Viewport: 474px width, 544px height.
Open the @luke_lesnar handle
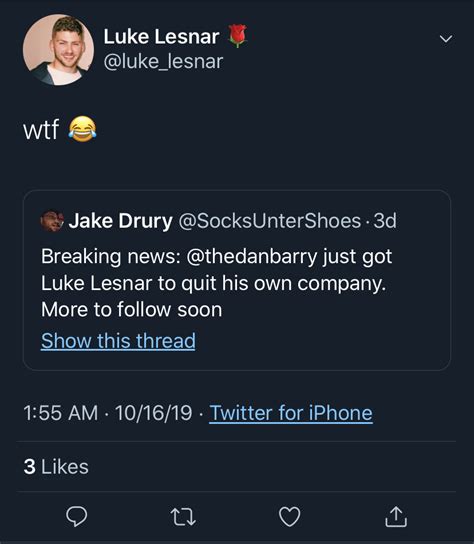163,62
